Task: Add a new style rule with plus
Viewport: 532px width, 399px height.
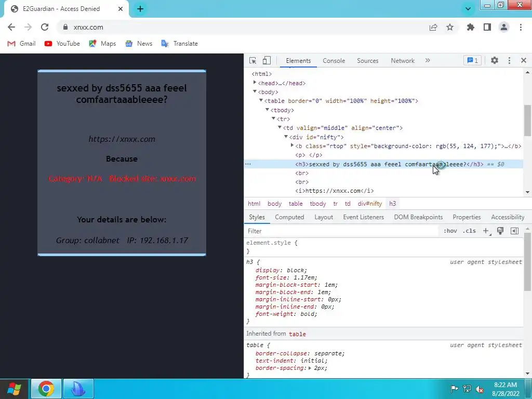Action: (x=486, y=231)
